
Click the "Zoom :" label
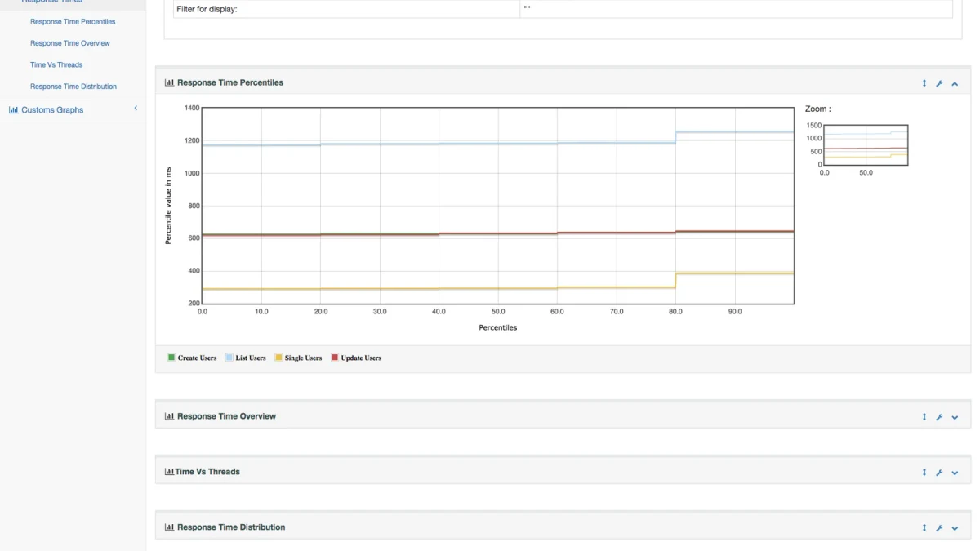(817, 109)
